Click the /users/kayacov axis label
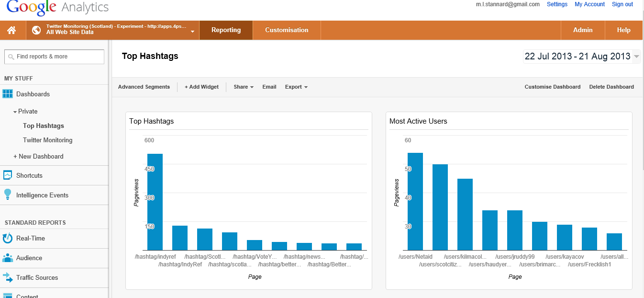Screen dimensions: 644x298 click(565, 257)
